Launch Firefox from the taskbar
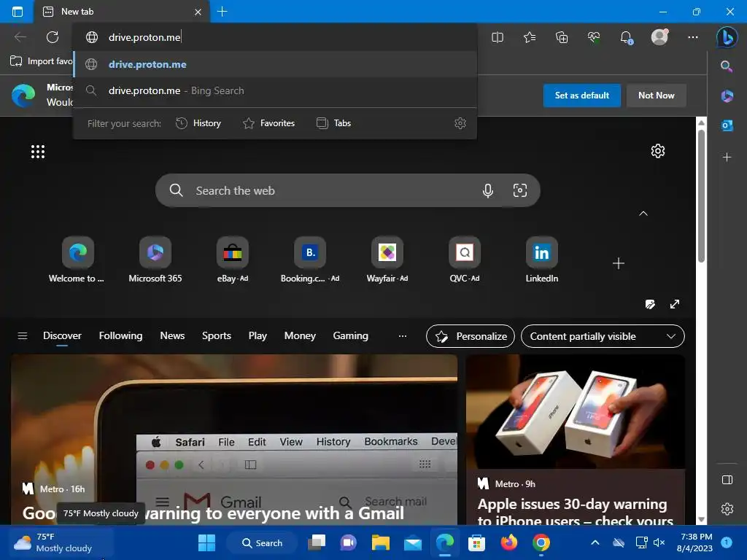747x560 pixels. click(x=508, y=542)
